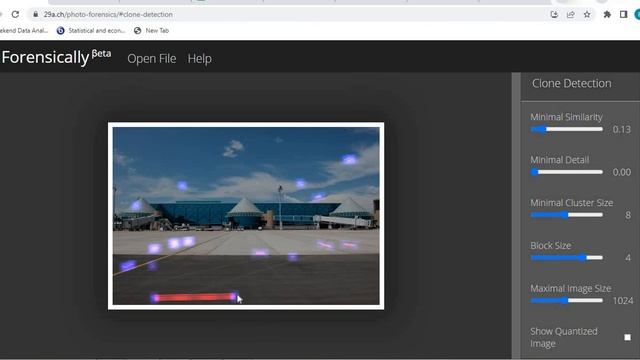Click the padlock site info icon
This screenshot has height=360, width=640.
click(36, 14)
